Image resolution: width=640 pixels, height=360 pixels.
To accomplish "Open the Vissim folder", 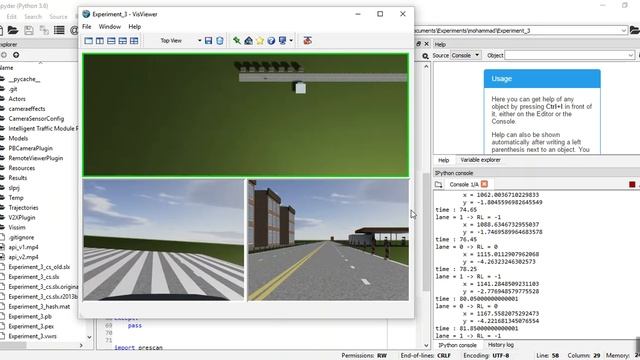I will (x=17, y=227).
